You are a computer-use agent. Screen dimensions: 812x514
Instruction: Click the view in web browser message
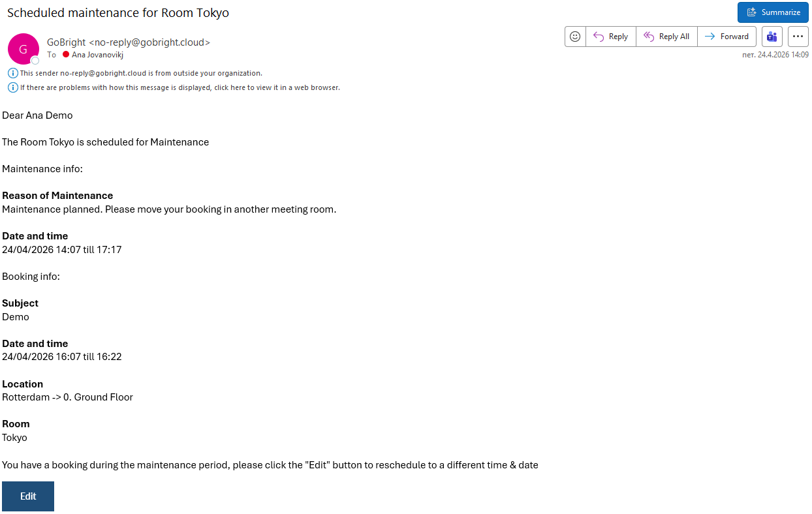180,87
